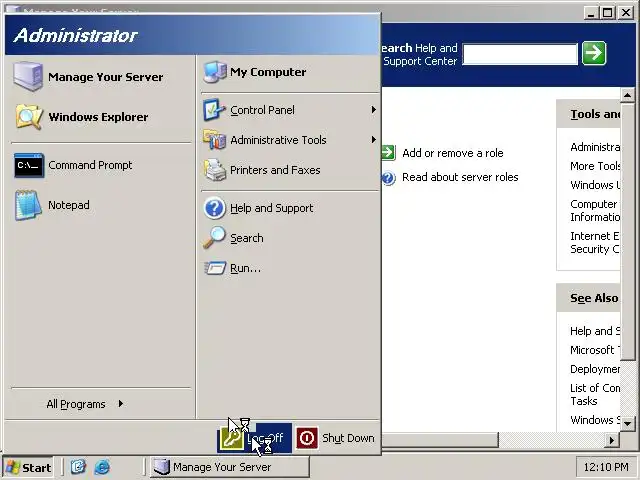The height and width of the screenshot is (480, 640).
Task: Click the Search magnifying glass icon
Action: pyautogui.click(x=214, y=238)
